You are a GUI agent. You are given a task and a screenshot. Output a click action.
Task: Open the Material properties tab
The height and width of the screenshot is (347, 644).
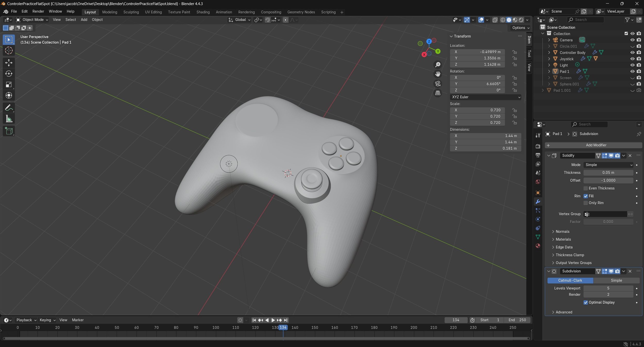point(538,246)
